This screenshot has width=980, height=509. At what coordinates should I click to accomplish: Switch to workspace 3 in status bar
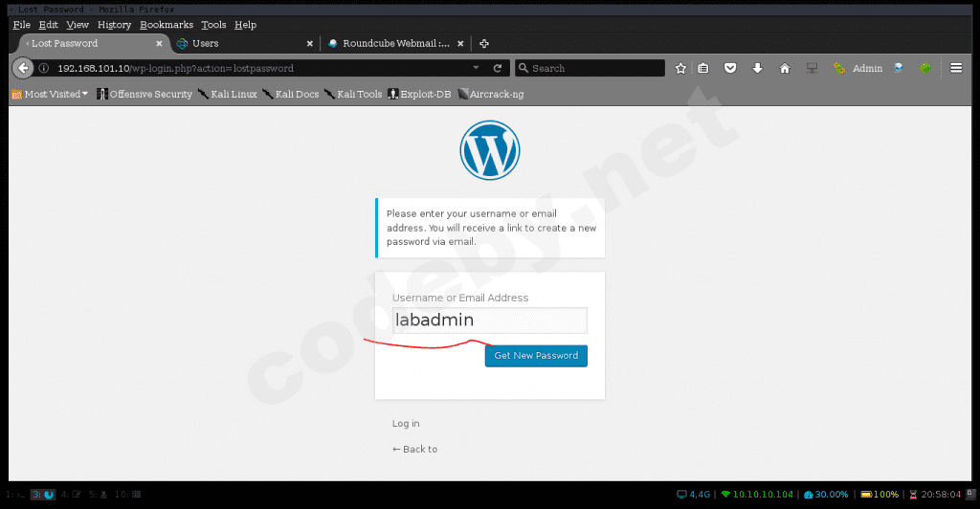(x=42, y=495)
